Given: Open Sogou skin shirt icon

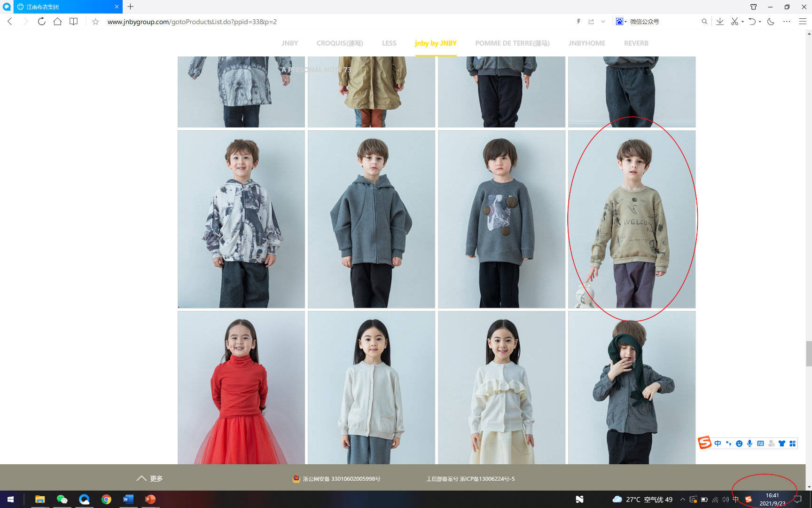Looking at the screenshot, I should point(782,443).
